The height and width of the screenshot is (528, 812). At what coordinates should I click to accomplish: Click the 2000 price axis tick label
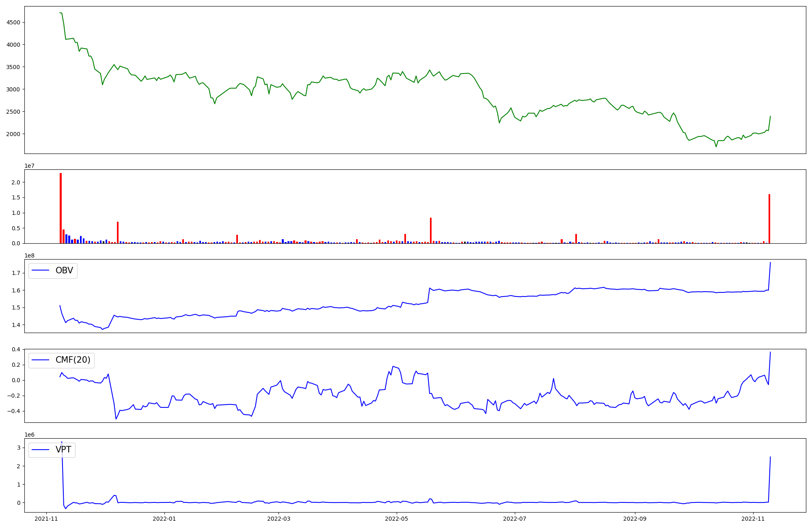click(13, 134)
